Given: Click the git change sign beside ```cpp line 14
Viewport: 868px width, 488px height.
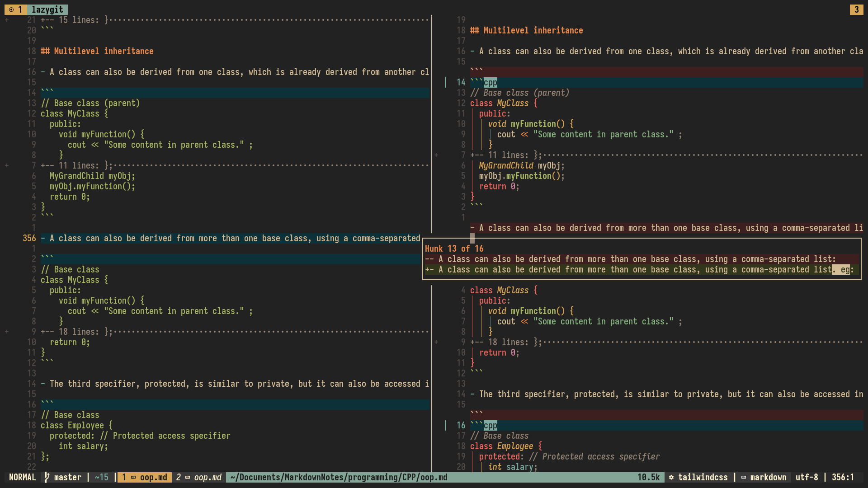Looking at the screenshot, I should 445,82.
